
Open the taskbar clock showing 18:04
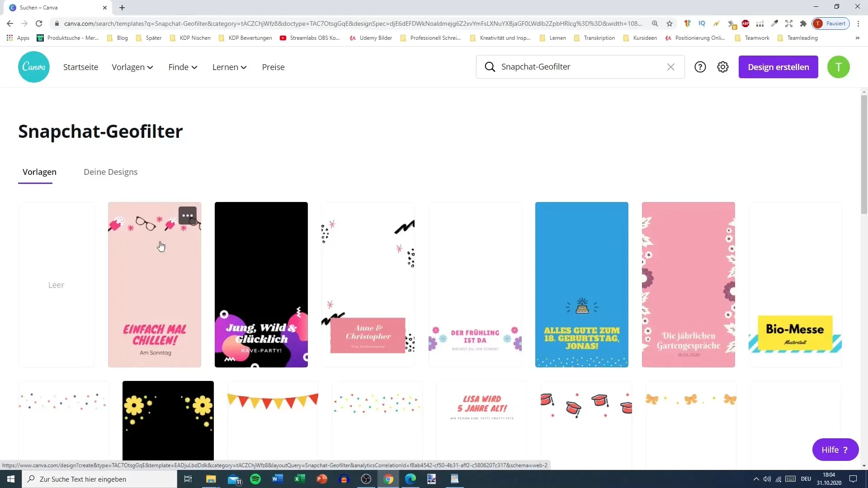point(829,479)
